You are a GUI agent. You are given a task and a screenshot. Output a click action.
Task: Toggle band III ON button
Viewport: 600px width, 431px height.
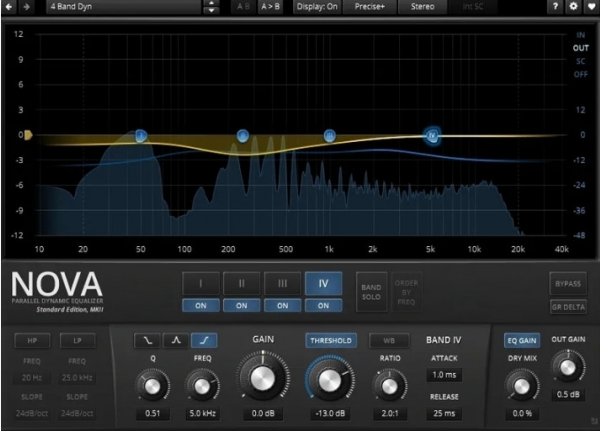[x=282, y=305]
